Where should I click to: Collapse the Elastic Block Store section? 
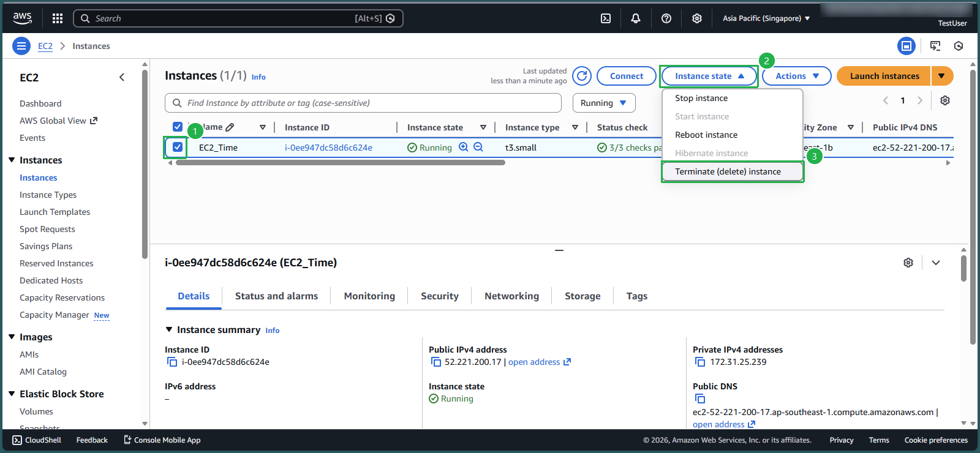point(12,394)
